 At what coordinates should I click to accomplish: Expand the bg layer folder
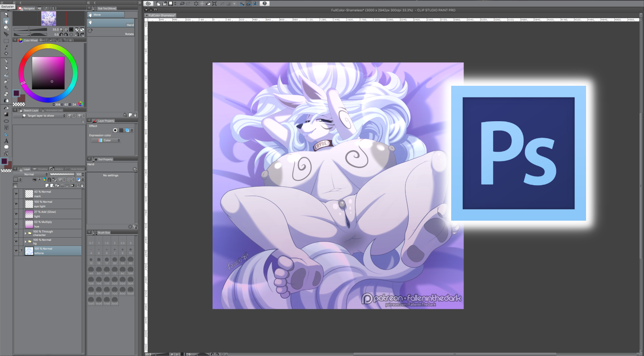25,242
